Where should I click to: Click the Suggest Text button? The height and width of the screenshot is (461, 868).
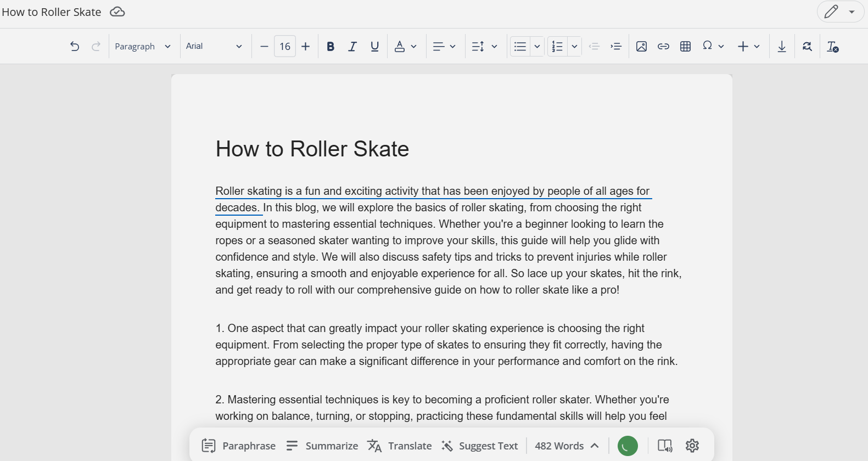(479, 446)
